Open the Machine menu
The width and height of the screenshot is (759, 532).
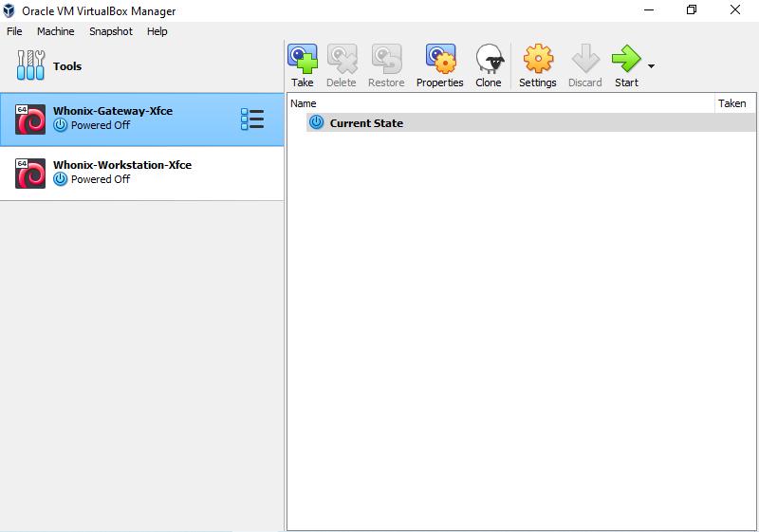(55, 31)
